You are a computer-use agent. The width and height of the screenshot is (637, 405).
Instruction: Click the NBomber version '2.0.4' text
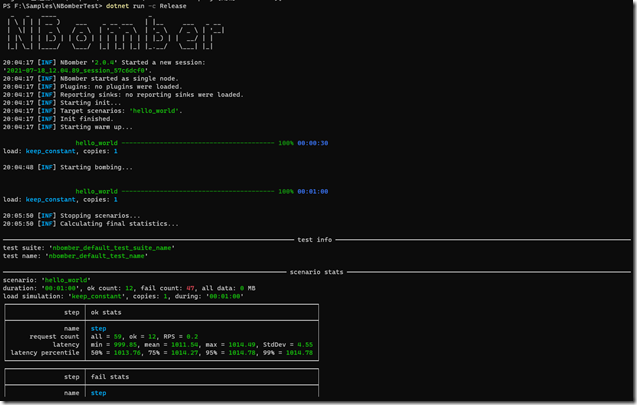106,63
